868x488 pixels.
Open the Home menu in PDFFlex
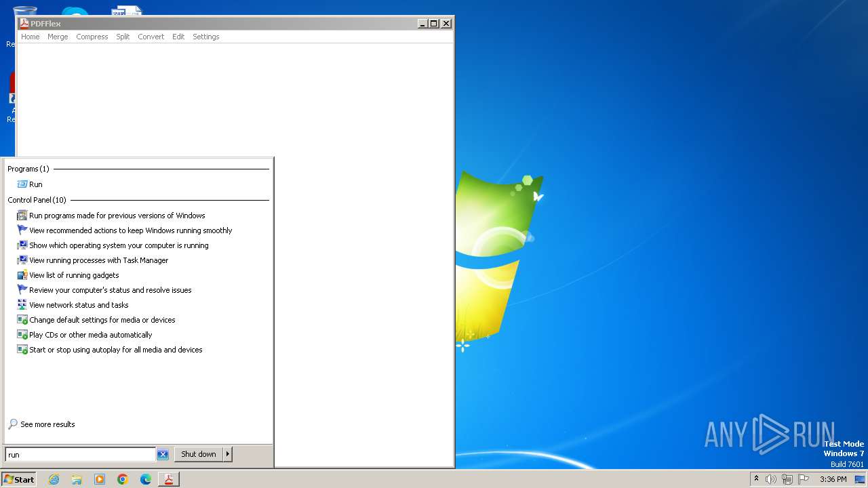click(30, 37)
